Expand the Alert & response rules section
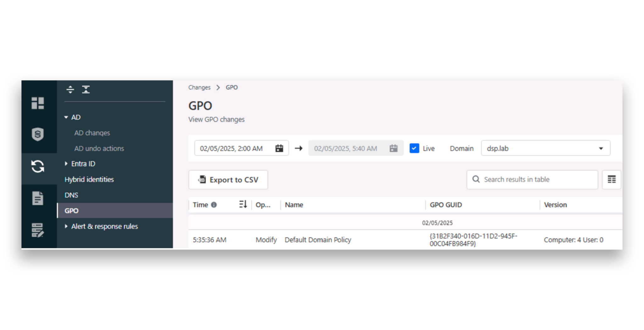 click(66, 226)
